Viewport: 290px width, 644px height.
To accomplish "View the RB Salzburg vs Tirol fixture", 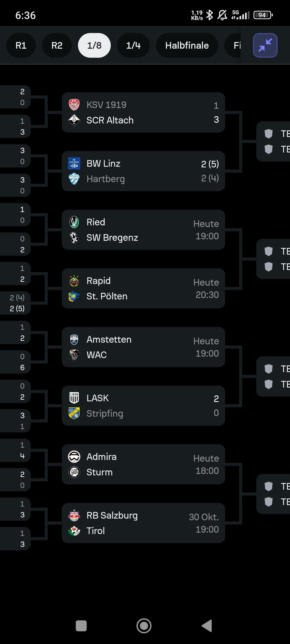I will (x=143, y=523).
